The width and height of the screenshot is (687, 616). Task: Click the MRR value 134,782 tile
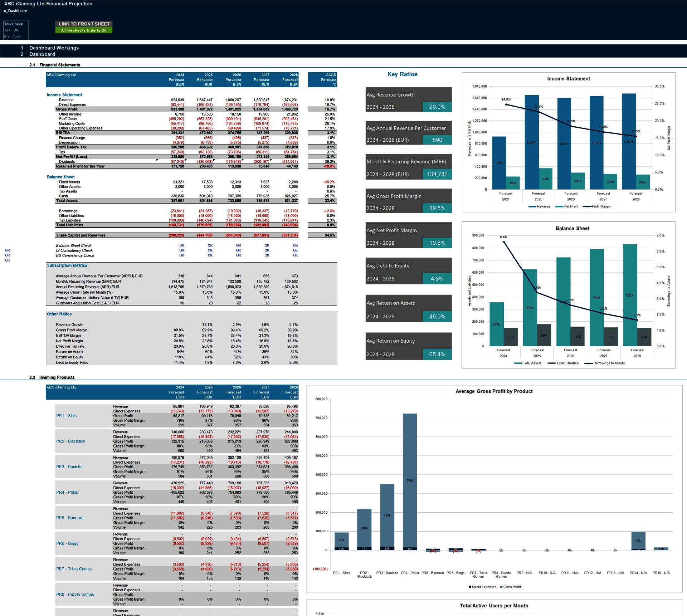click(437, 174)
